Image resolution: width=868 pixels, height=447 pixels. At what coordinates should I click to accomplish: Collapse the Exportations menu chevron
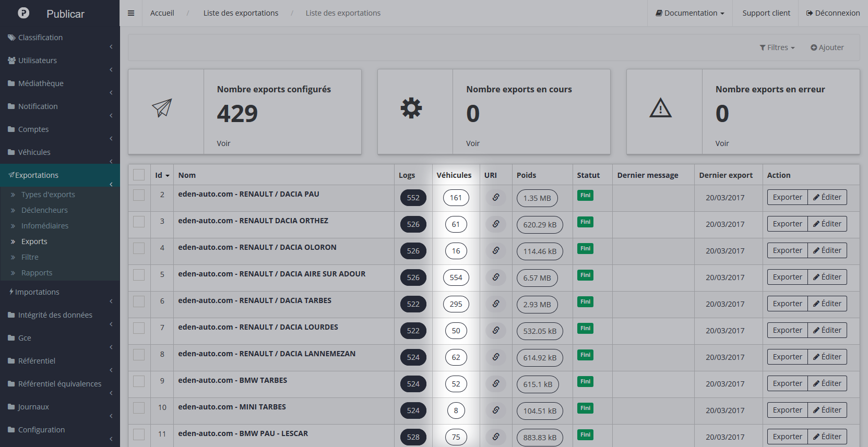coord(111,185)
